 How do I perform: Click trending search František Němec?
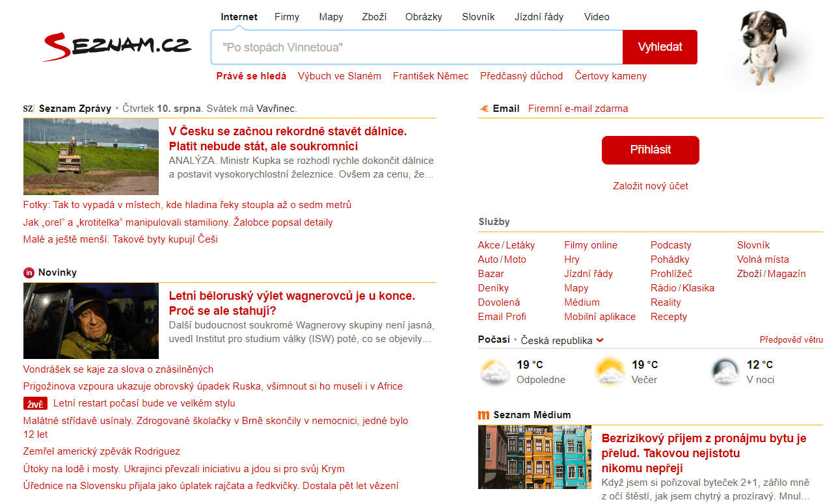[x=431, y=76]
